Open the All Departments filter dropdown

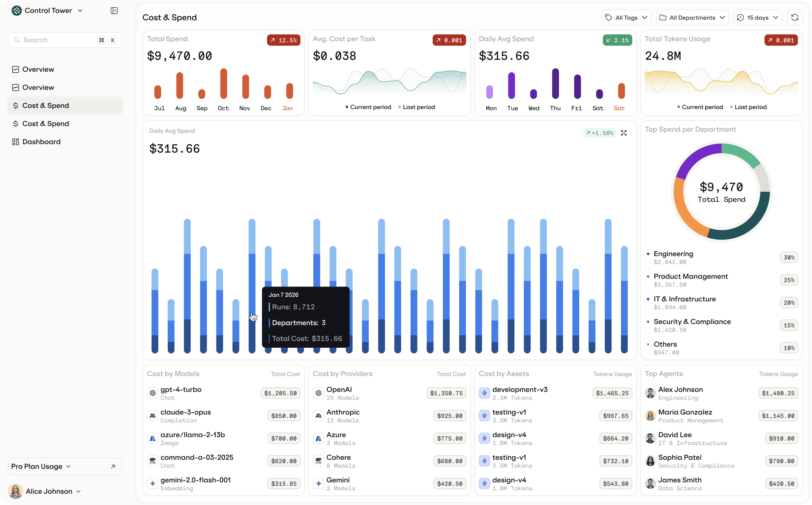point(692,18)
